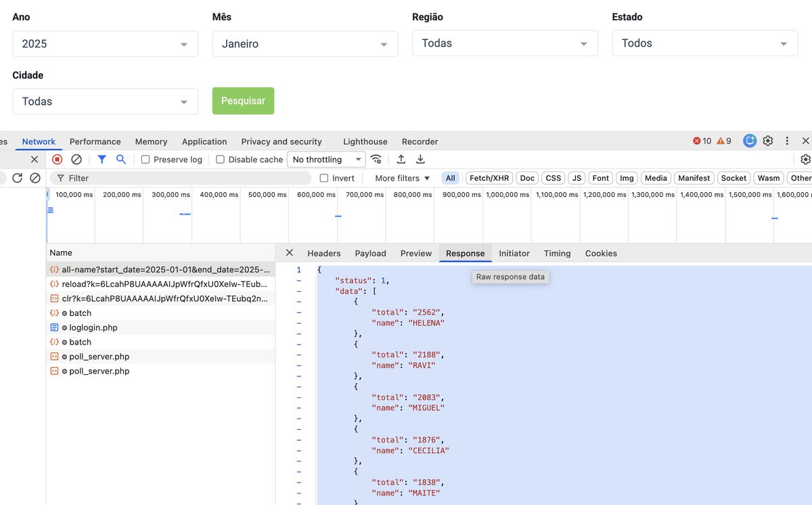Select the clr?k= request row
The height and width of the screenshot is (505, 812).
click(x=161, y=299)
